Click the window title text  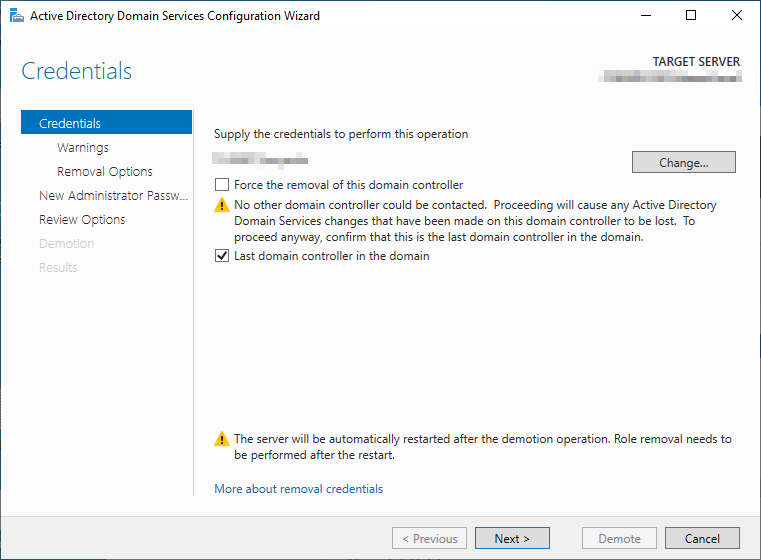point(175,16)
